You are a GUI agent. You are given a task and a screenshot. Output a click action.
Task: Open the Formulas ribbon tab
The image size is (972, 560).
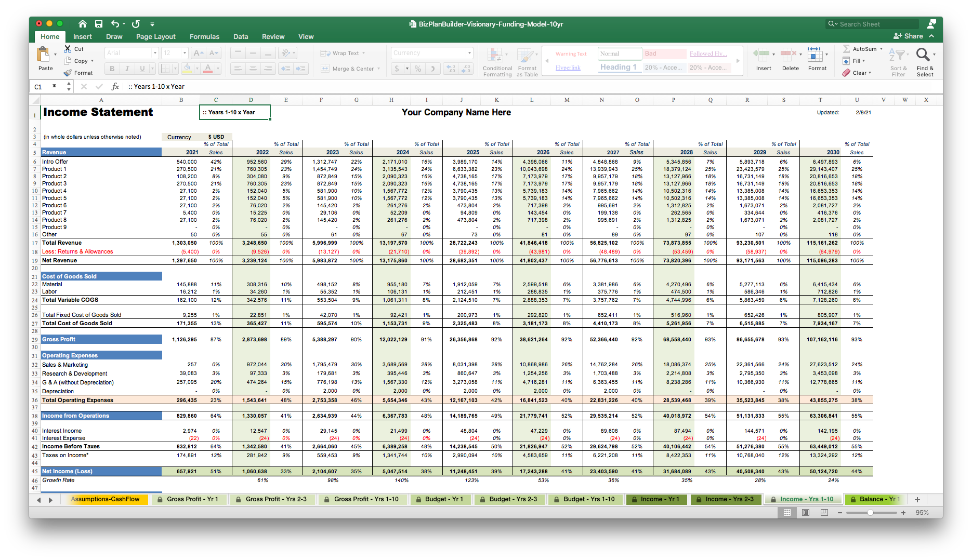point(204,36)
